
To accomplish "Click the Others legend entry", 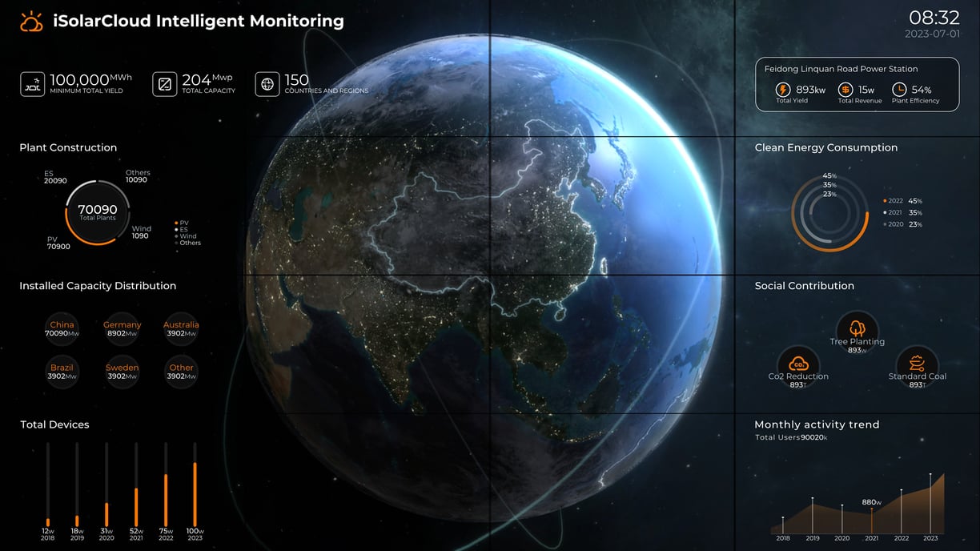I will (x=188, y=243).
